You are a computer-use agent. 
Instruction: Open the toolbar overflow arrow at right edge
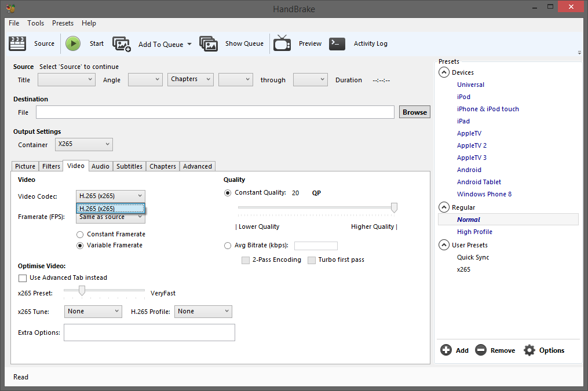579,53
